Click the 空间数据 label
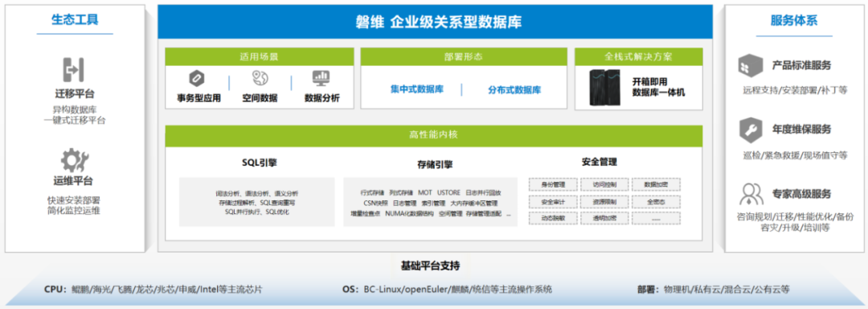868x309 pixels. pyautogui.click(x=260, y=98)
